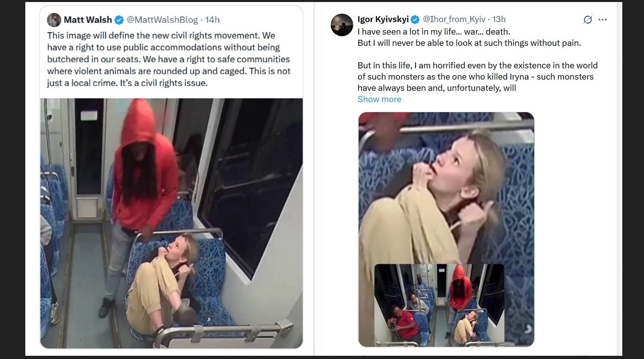Visit the @MattWalshBlog handle

[x=162, y=20]
